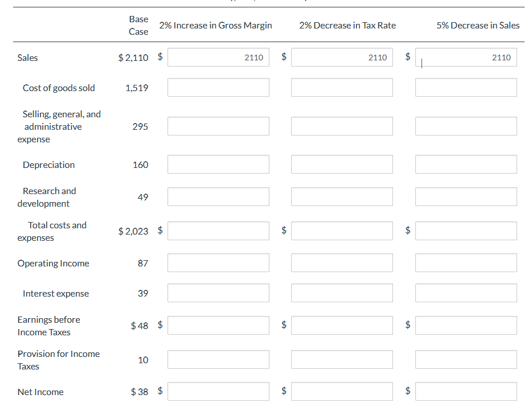Screen dimensions: 532x415
Task: Click Total costs and expenses field in Gross Margin column
Action: coord(218,231)
